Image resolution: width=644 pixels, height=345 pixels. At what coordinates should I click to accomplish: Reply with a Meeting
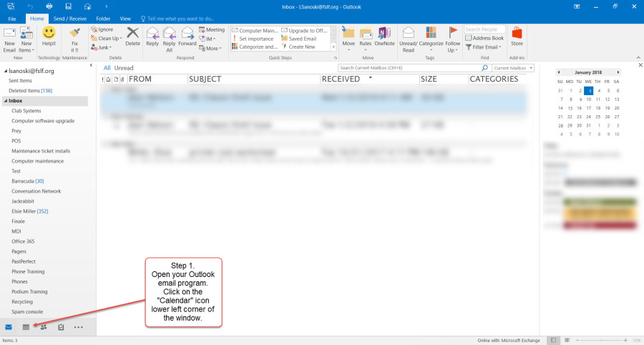[212, 29]
